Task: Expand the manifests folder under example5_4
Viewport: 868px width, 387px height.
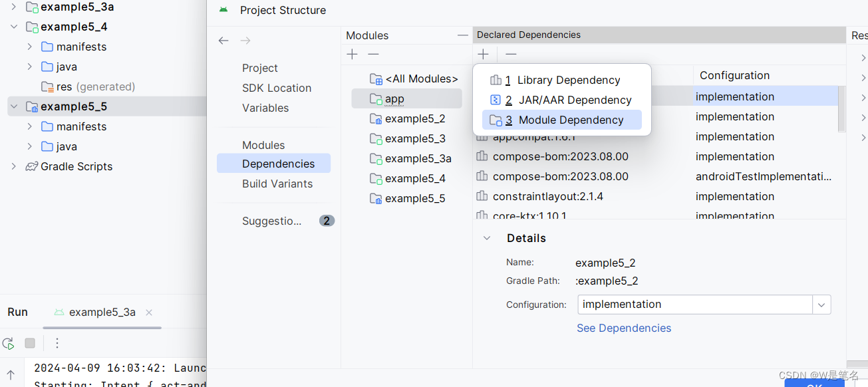Action: [x=29, y=47]
